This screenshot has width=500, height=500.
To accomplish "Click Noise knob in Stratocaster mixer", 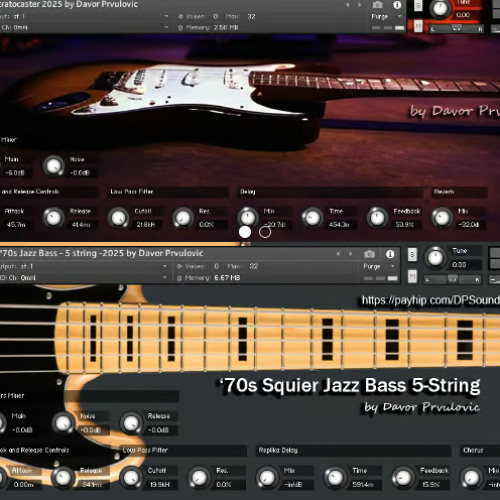I will tap(54, 166).
